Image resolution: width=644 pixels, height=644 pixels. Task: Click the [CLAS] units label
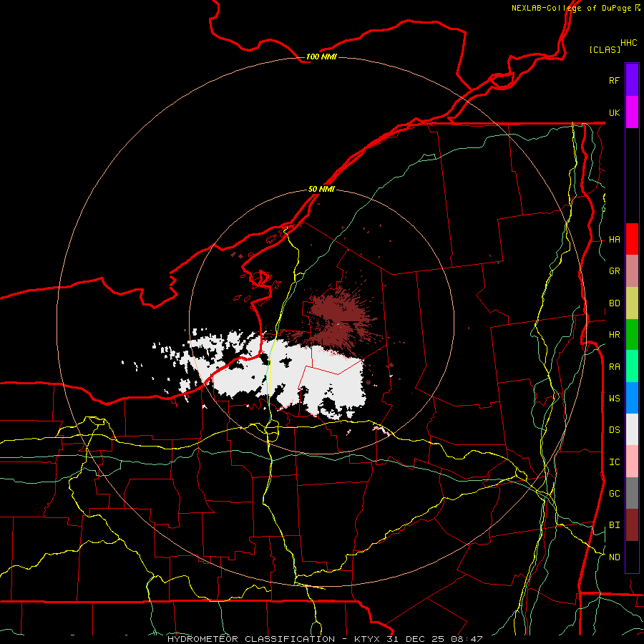coord(605,49)
